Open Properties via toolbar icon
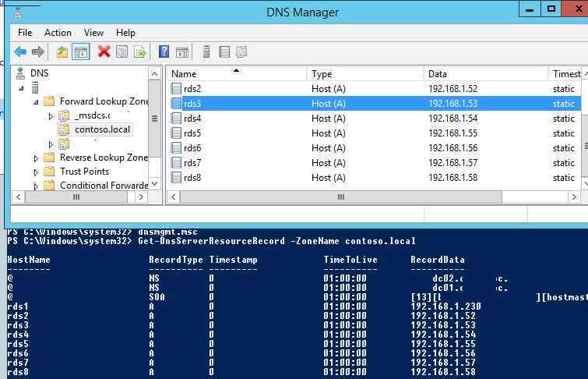This screenshot has height=379, width=588. point(121,51)
